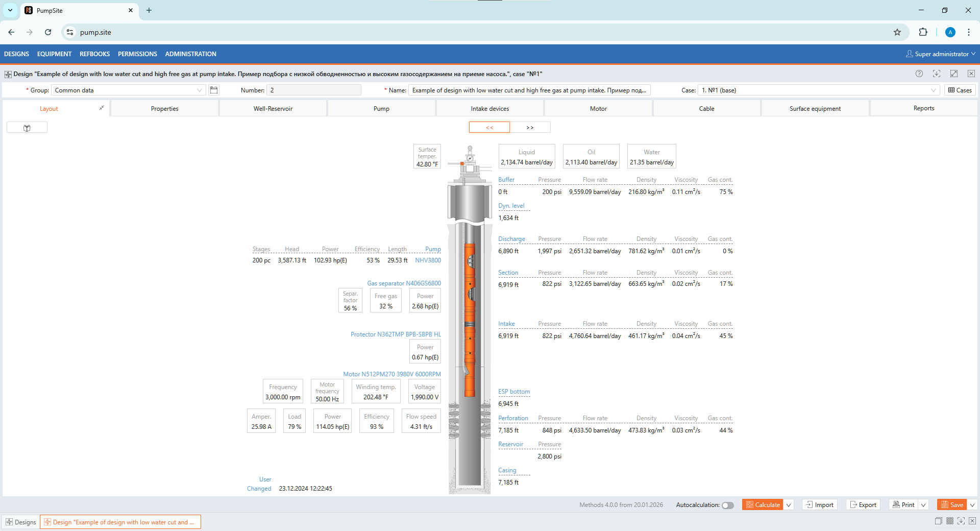Bookmark this page with the star icon

point(897,32)
